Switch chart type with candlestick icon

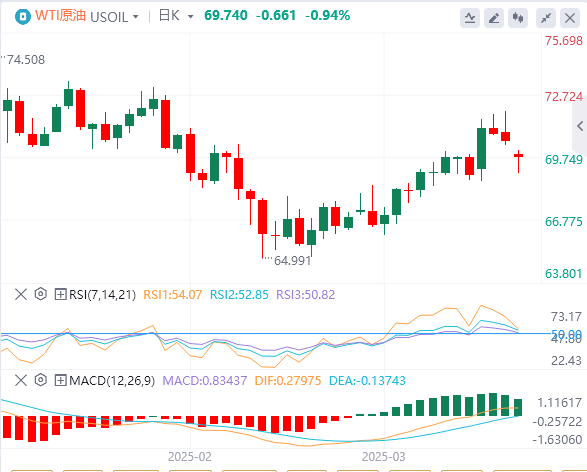tap(518, 18)
